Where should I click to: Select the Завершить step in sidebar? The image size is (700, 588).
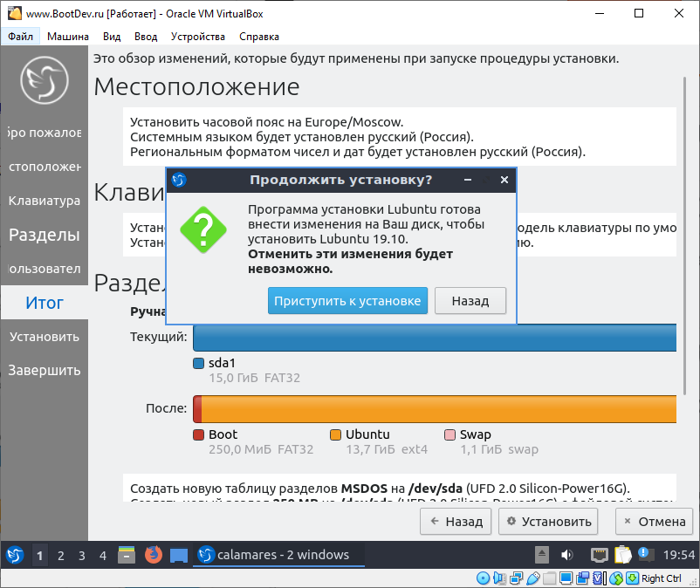click(45, 370)
